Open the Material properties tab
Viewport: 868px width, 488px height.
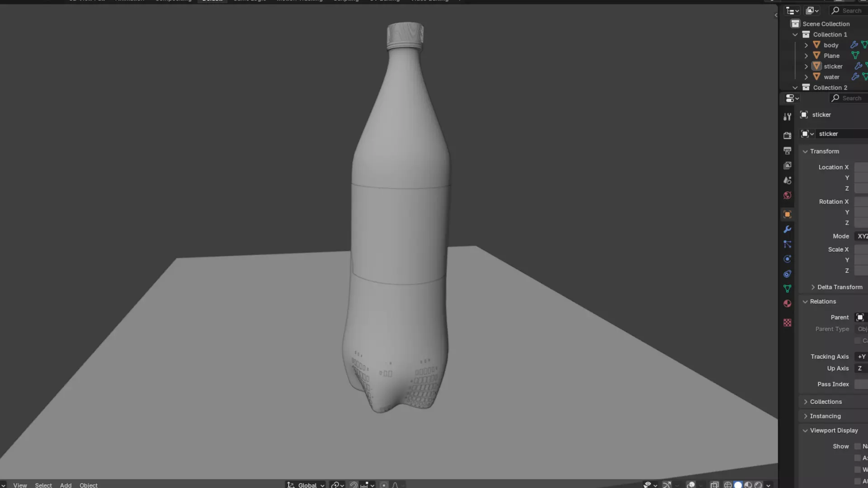(787, 304)
